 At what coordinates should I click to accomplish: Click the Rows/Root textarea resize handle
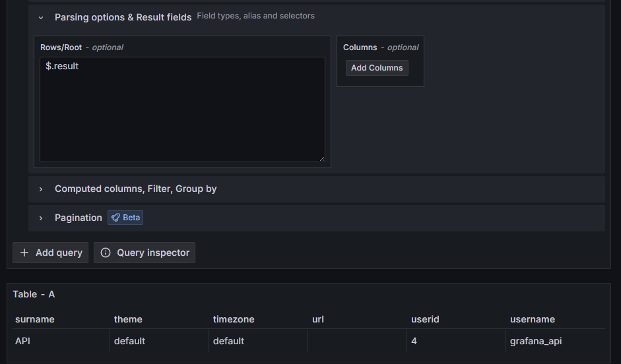point(321,158)
